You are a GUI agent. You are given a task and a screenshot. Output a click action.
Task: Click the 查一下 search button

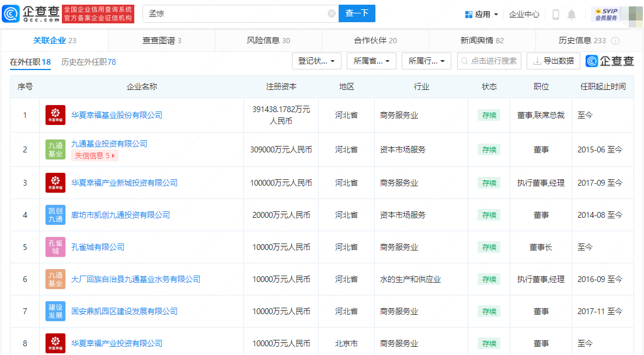(x=357, y=13)
